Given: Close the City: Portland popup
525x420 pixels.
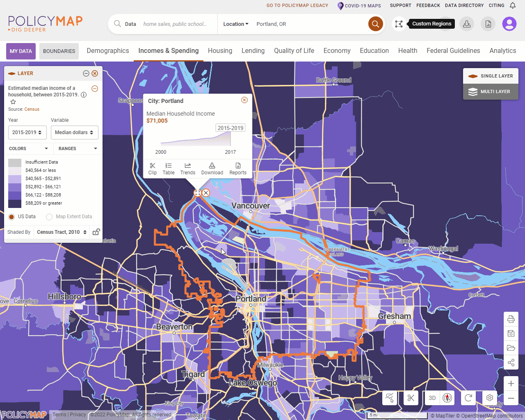Looking at the screenshot, I should 244,100.
